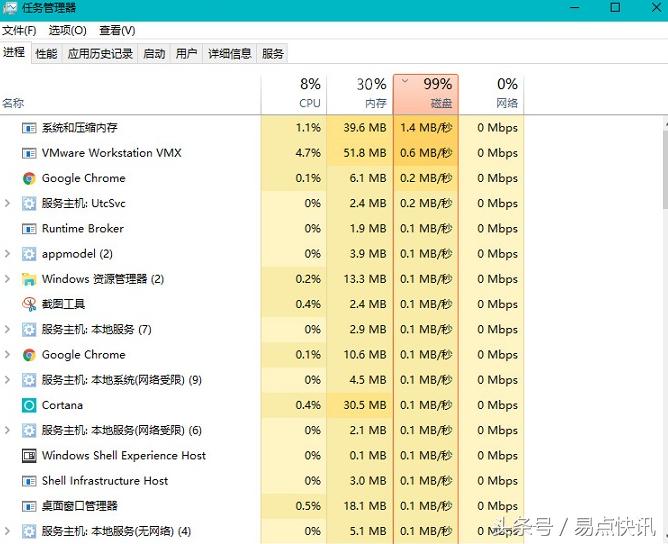Click the appmodel (2) gear icon
The image size is (668, 544).
coord(29,254)
